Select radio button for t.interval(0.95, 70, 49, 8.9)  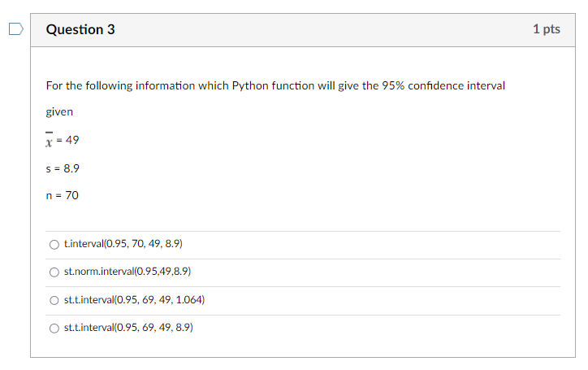click(54, 243)
